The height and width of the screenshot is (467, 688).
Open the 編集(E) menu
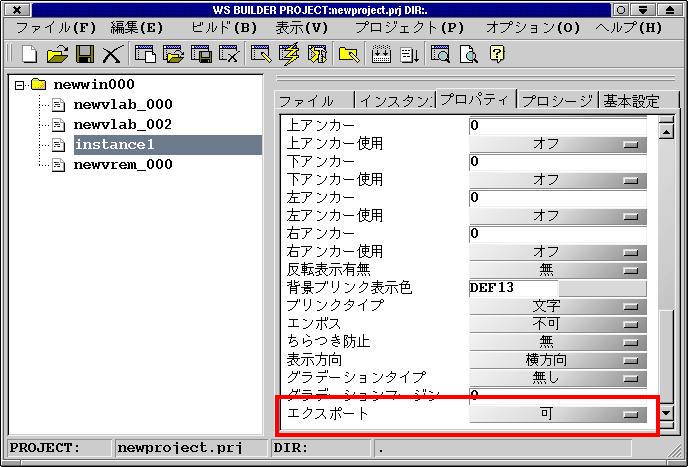[x=136, y=28]
